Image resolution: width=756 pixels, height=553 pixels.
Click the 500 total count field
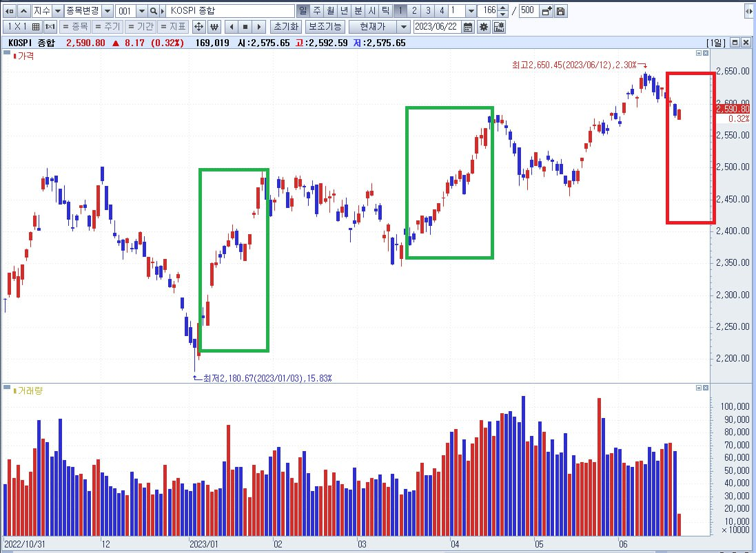(x=528, y=10)
